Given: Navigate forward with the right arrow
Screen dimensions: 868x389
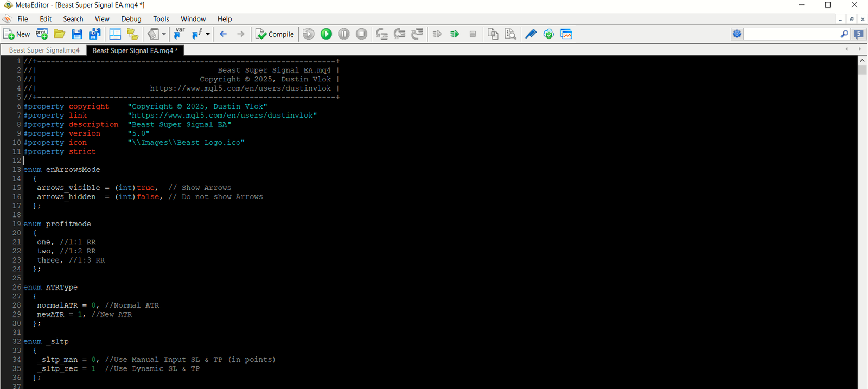Looking at the screenshot, I should pyautogui.click(x=240, y=34).
